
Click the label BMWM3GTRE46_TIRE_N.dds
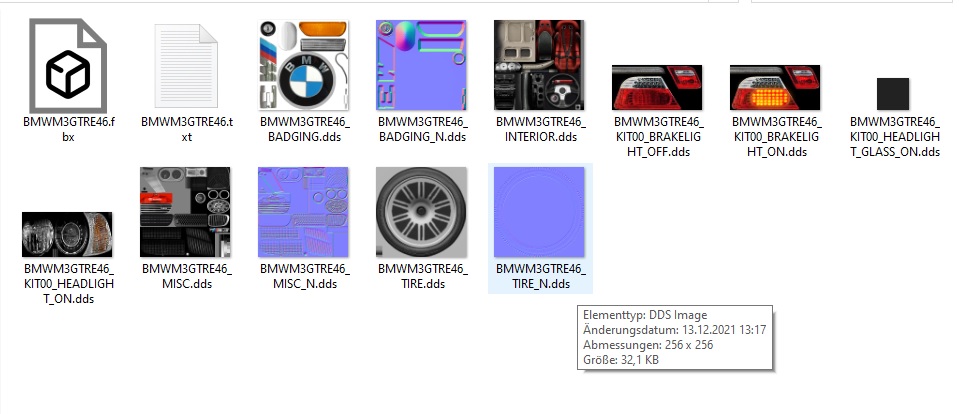click(539, 276)
